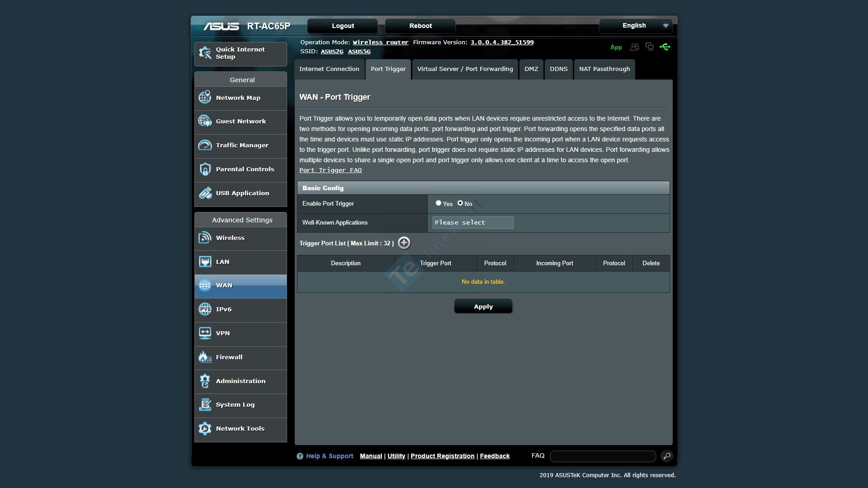
Task: Click the USB Application icon
Action: tap(205, 193)
